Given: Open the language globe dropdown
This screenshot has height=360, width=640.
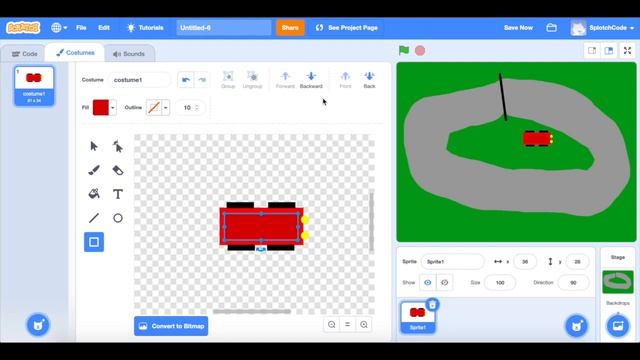Looking at the screenshot, I should [x=59, y=28].
